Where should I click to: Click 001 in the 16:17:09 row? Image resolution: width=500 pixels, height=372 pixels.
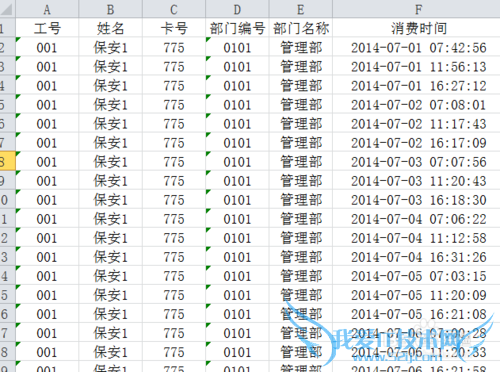pyautogui.click(x=47, y=142)
